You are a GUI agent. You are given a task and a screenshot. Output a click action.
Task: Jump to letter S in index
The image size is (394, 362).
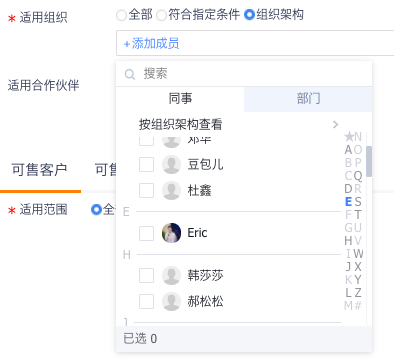(358, 202)
